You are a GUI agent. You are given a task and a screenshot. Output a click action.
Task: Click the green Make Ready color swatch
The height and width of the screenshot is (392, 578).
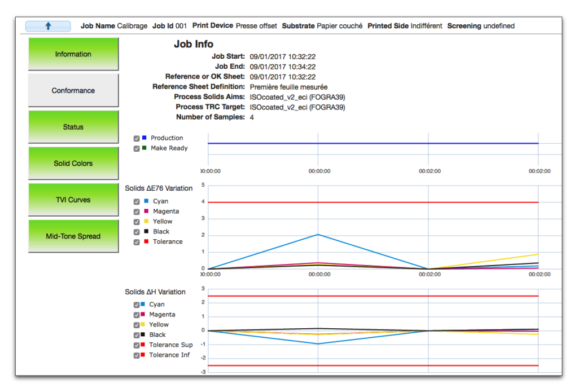click(x=144, y=148)
